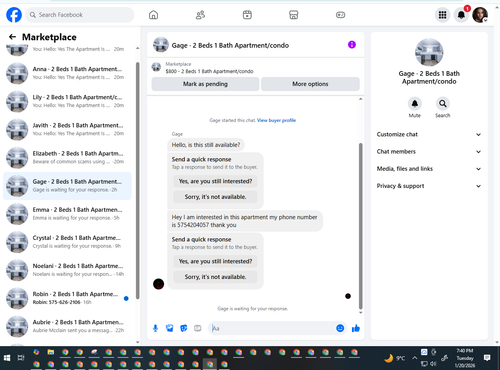Screen dimensions: 500x370
Task: Open Crystal's apartment conversation
Action: (x=67, y=242)
